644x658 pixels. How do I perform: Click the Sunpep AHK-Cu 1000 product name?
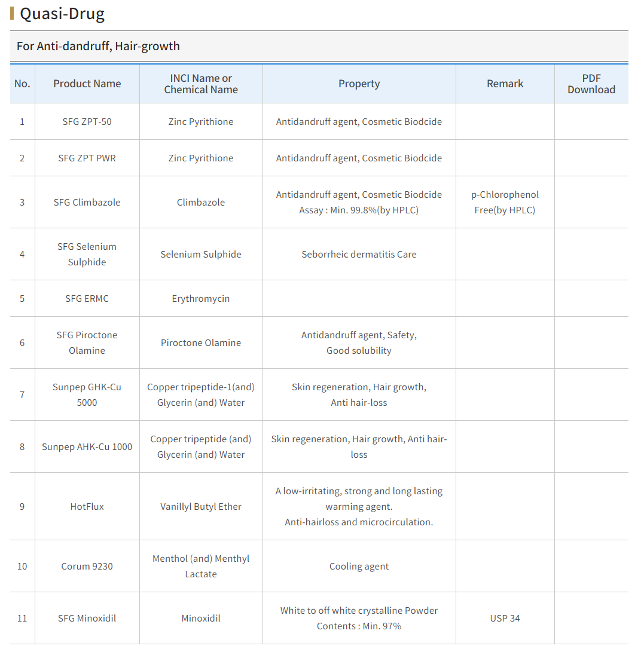pyautogui.click(x=87, y=447)
